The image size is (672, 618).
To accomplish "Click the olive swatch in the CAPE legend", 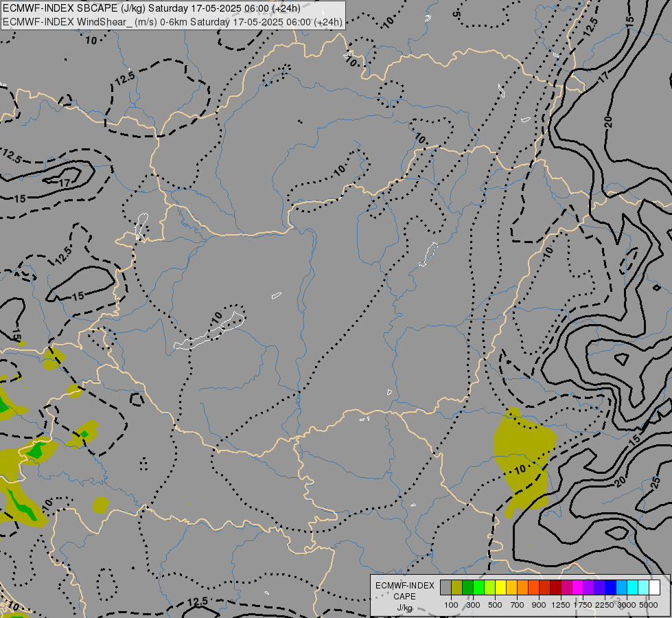I will pyautogui.click(x=457, y=588).
